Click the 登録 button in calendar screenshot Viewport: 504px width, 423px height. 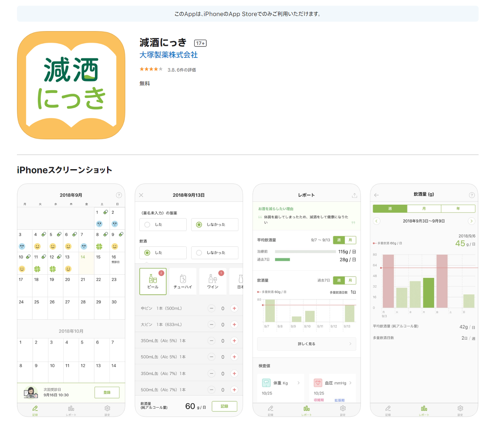pyautogui.click(x=107, y=392)
